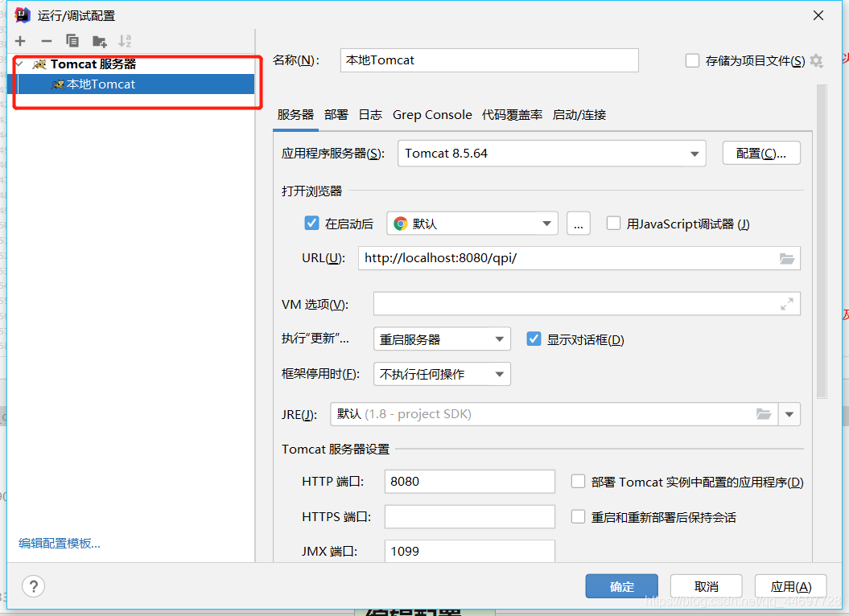
Task: Browse JRE path using folder icon
Action: click(x=764, y=415)
